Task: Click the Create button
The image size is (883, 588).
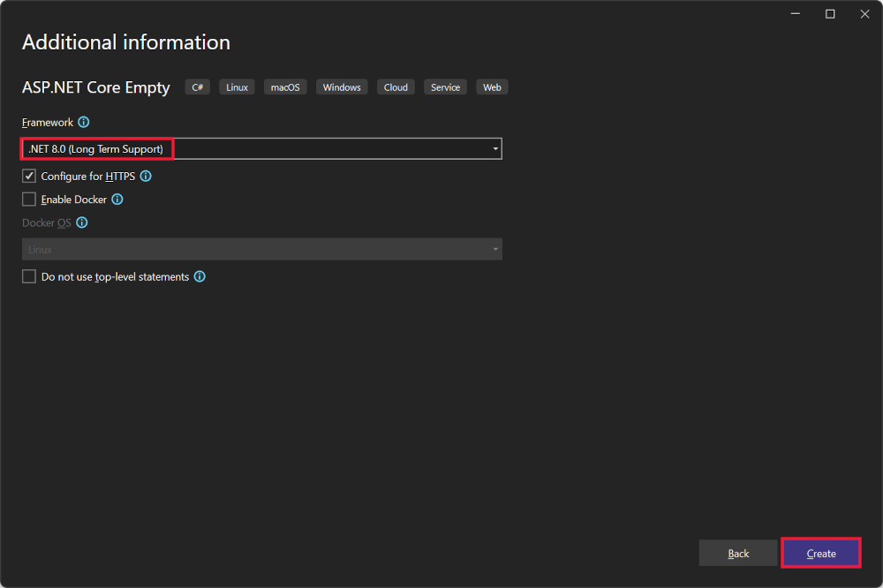Action: point(821,553)
